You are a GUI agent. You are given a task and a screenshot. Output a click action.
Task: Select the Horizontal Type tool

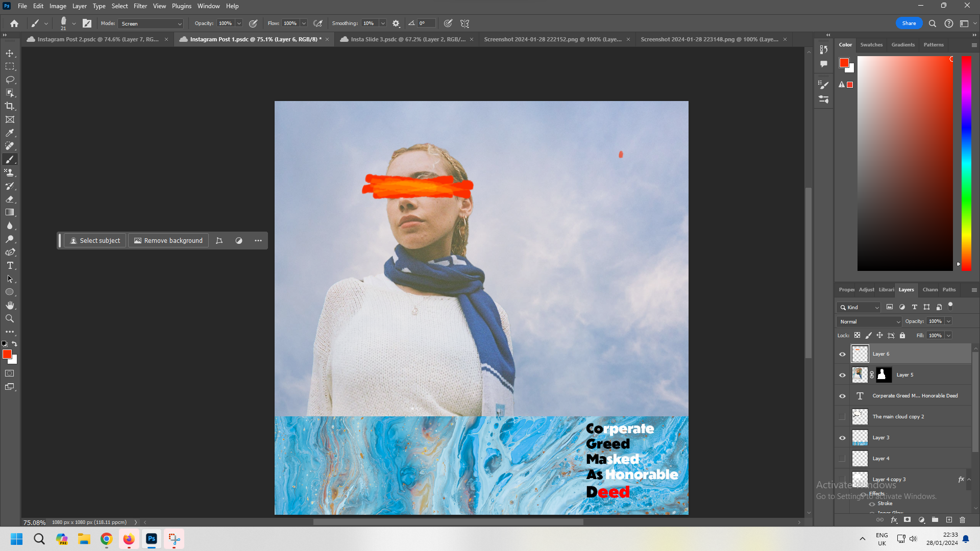10,265
